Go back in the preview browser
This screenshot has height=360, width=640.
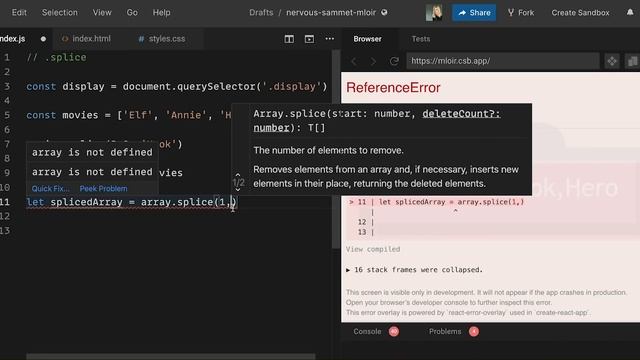pos(354,61)
